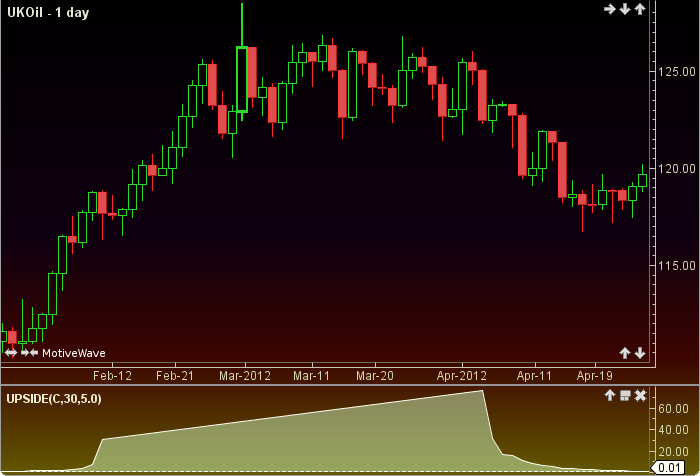The image size is (700, 476).
Task: Click the up arrow icon above Apr-19 label
Action: (625, 353)
